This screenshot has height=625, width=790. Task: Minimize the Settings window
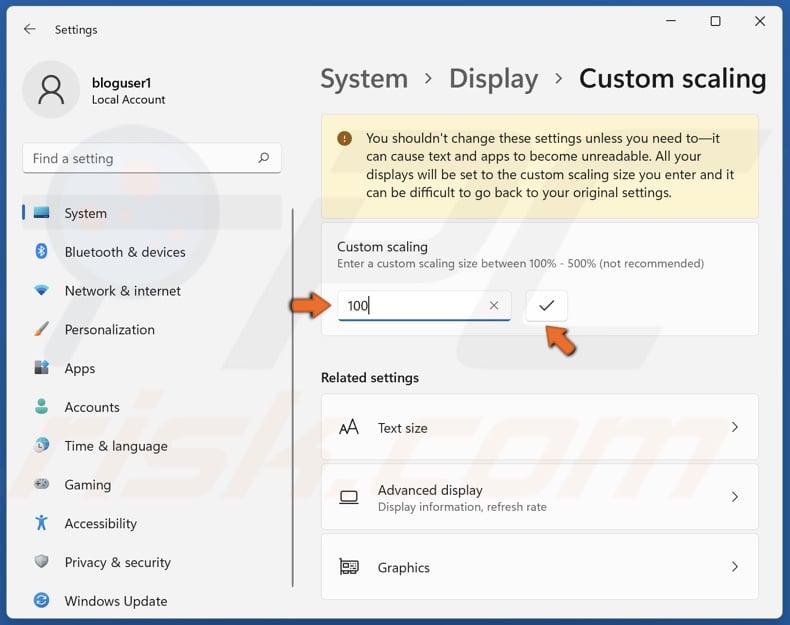pyautogui.click(x=671, y=21)
